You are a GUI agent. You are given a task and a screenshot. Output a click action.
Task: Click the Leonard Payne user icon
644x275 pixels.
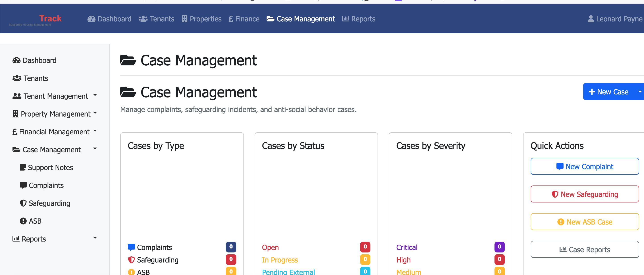590,18
